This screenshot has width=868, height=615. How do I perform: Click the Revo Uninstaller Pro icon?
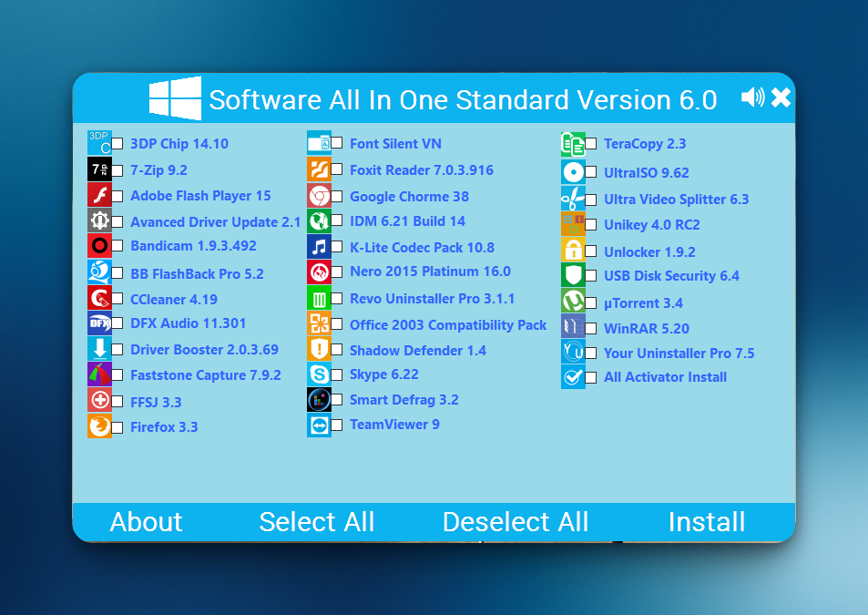(320, 298)
